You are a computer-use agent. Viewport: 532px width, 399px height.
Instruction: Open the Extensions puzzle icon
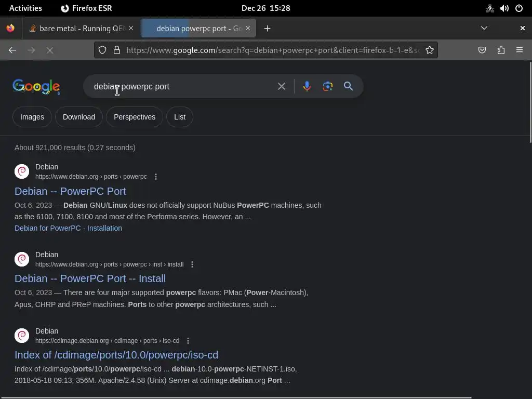(x=501, y=50)
